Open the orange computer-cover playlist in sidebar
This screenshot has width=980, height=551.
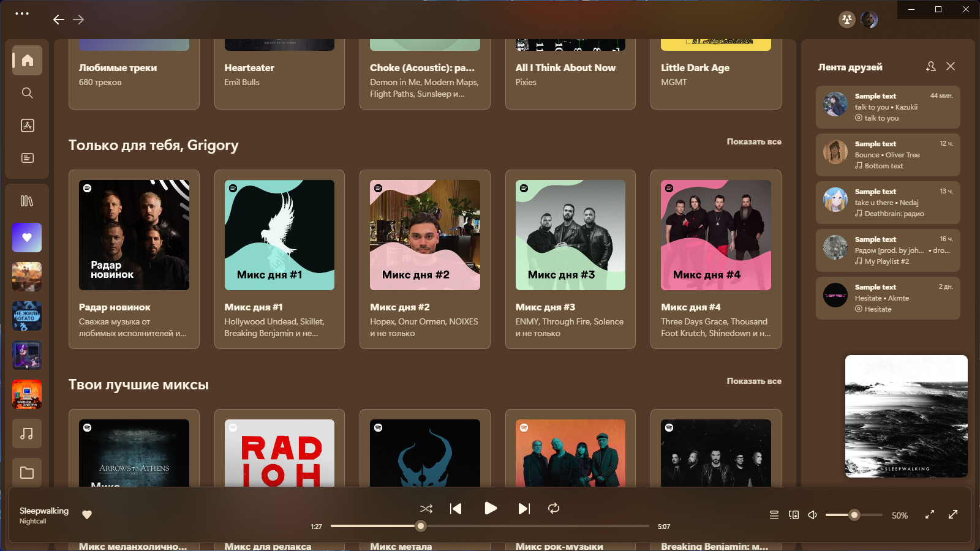(27, 394)
